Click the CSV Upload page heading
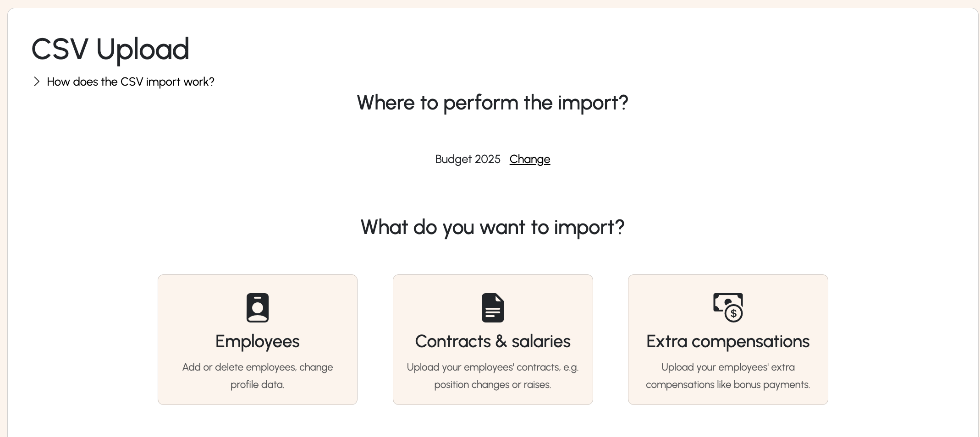 click(110, 49)
